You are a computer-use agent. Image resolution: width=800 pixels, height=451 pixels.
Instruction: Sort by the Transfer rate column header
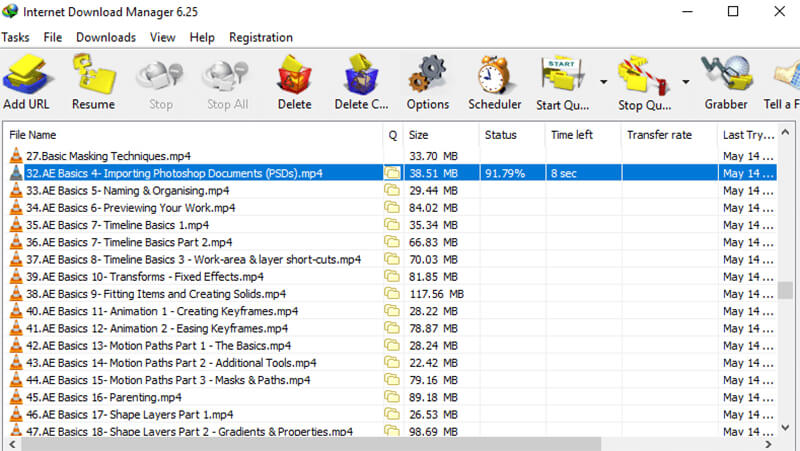(x=669, y=135)
